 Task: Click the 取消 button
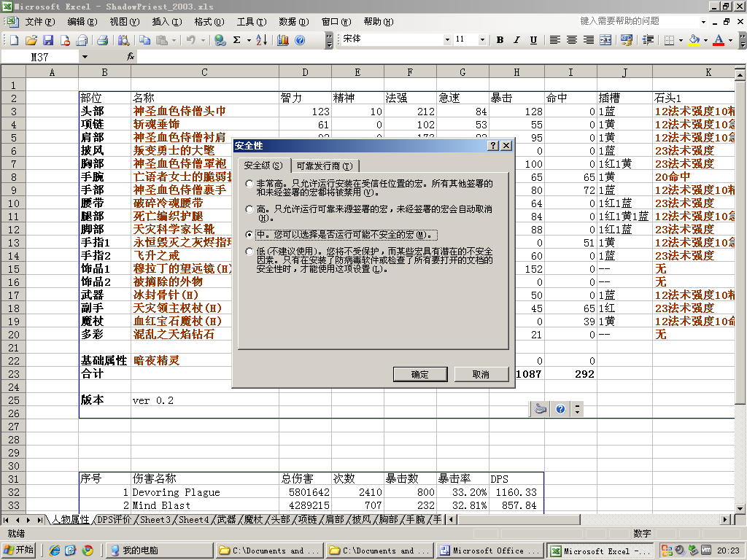pos(481,374)
